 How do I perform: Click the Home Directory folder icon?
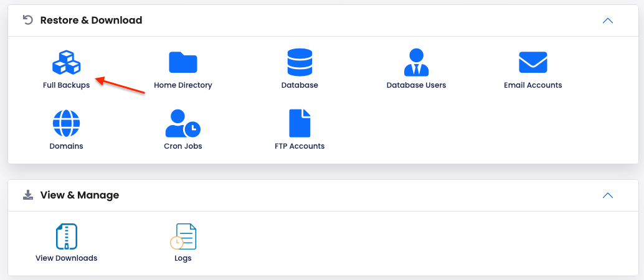(x=183, y=62)
